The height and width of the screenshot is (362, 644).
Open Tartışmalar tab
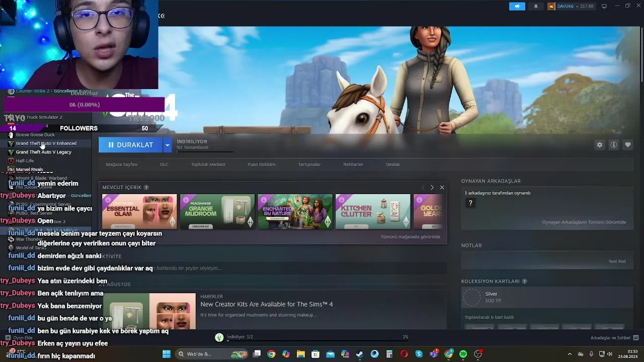pos(309,164)
